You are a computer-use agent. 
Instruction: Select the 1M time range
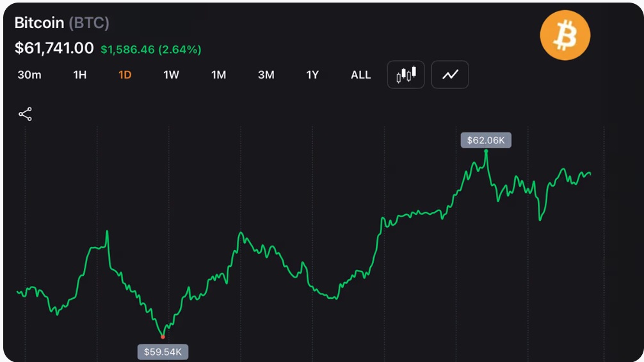tap(218, 75)
